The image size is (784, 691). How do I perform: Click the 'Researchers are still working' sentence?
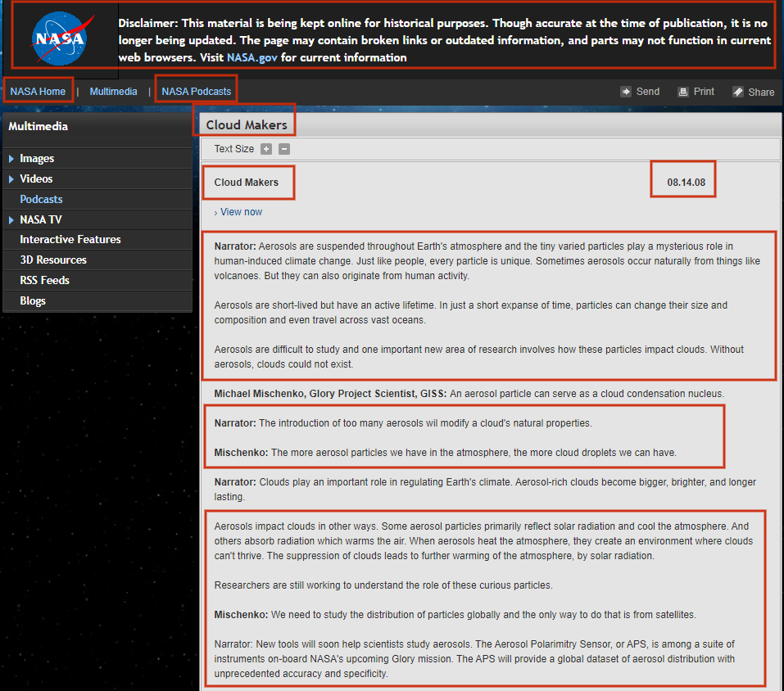pos(383,585)
